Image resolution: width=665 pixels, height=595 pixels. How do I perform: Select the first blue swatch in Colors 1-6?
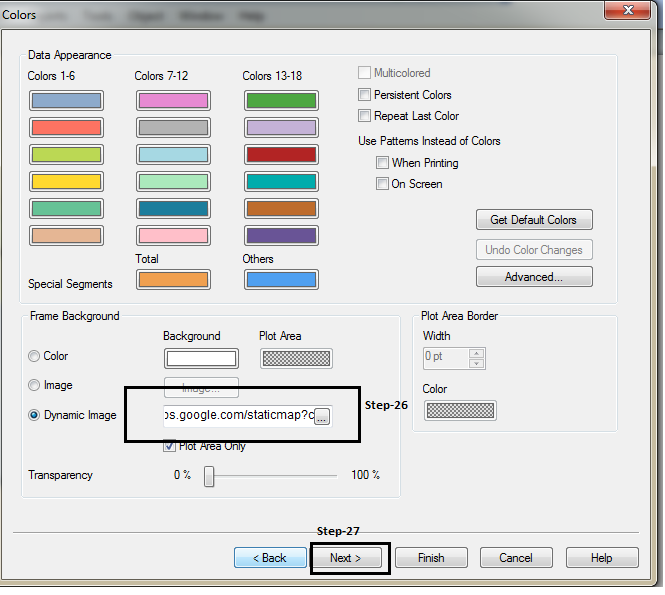point(66,101)
